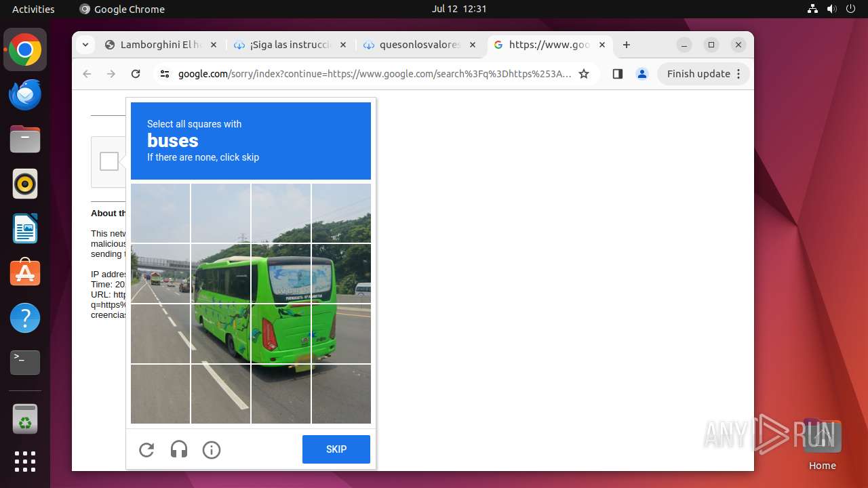Open power menu icon in top bar
The height and width of the screenshot is (488, 868).
pos(850,9)
